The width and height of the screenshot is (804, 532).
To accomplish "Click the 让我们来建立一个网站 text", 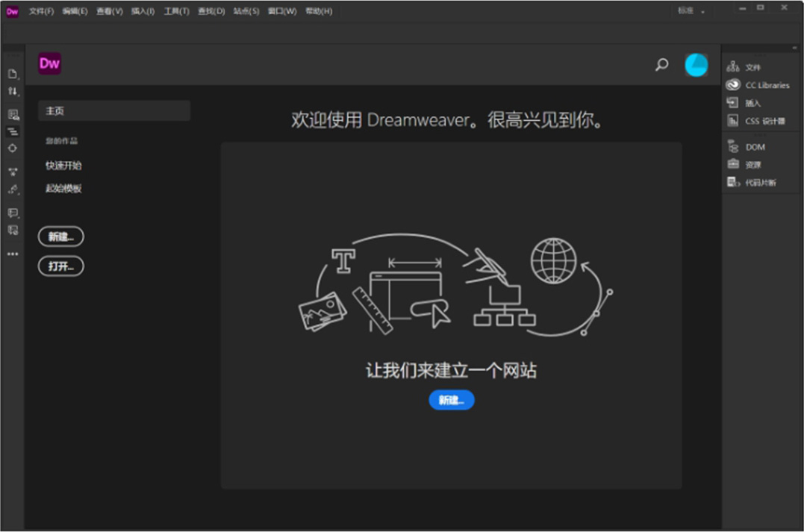I will (451, 370).
